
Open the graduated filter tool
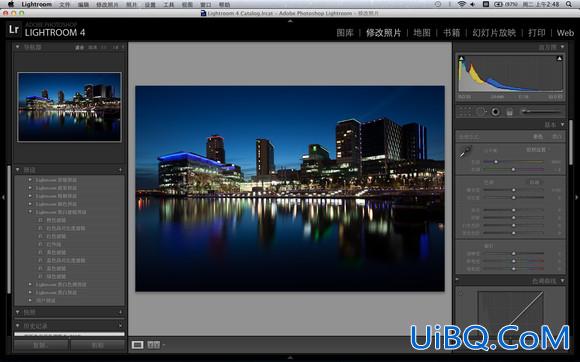[x=510, y=112]
